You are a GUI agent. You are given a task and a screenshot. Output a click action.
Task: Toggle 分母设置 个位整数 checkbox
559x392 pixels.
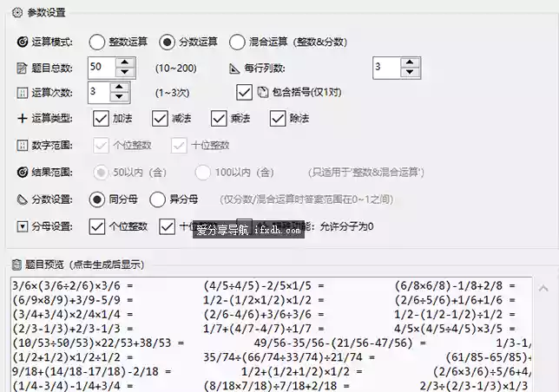[x=97, y=226]
